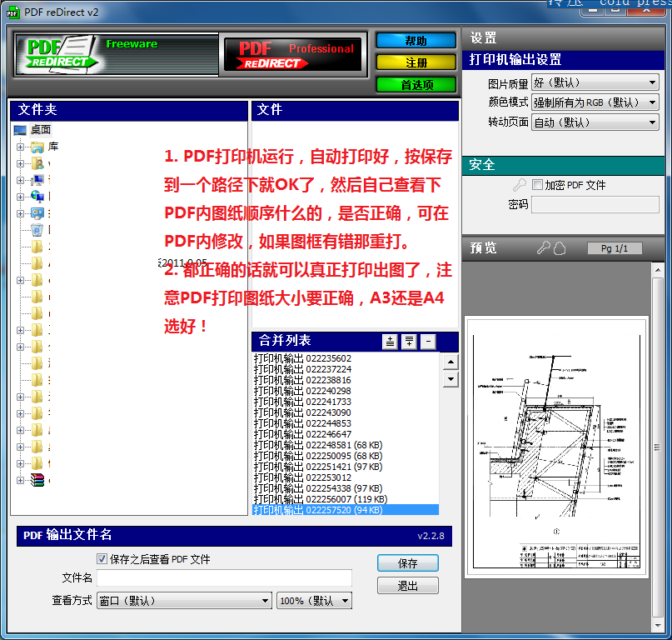Click the 文件名 input field

[x=224, y=577]
